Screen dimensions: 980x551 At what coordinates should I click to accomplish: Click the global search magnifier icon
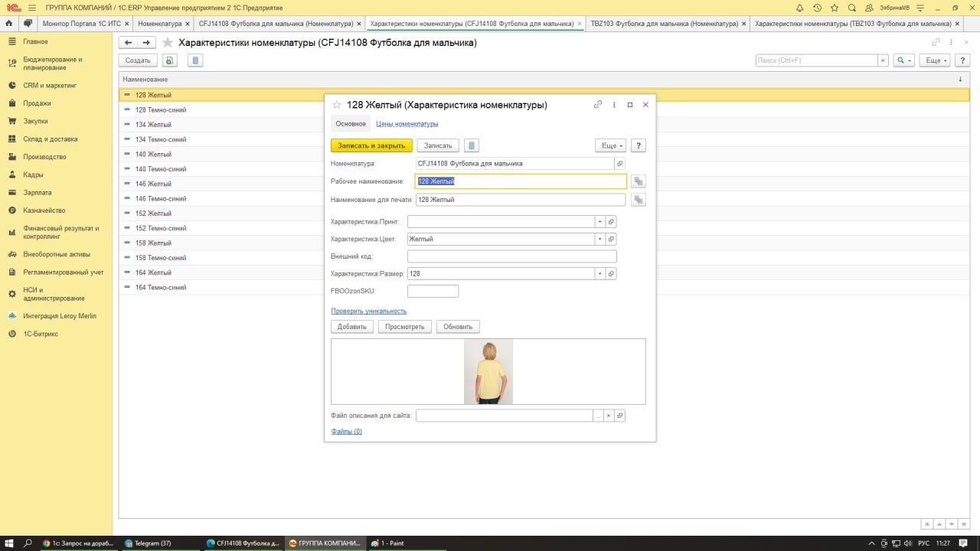point(852,8)
